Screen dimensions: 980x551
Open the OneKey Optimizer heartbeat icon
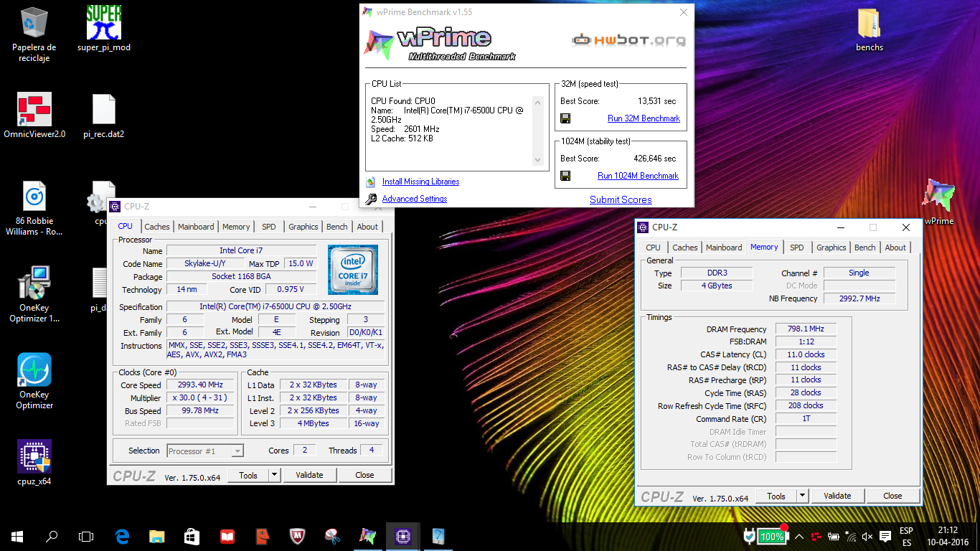click(x=34, y=381)
